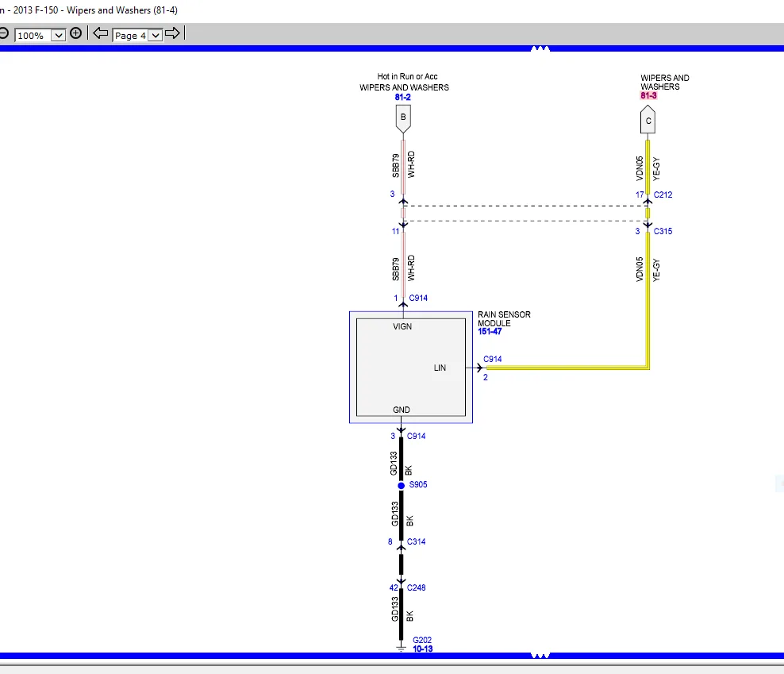
Task: Click the S905 splice dot
Action: click(401, 485)
